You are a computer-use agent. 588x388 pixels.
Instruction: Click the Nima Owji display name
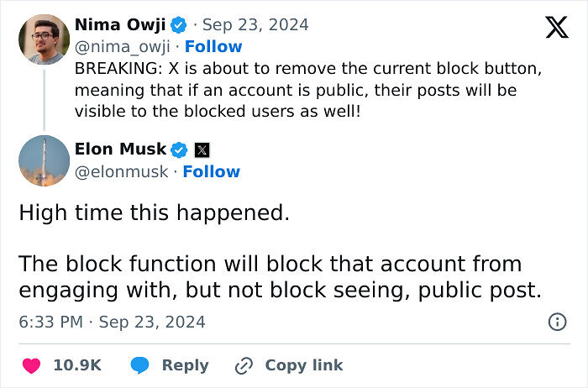click(121, 24)
